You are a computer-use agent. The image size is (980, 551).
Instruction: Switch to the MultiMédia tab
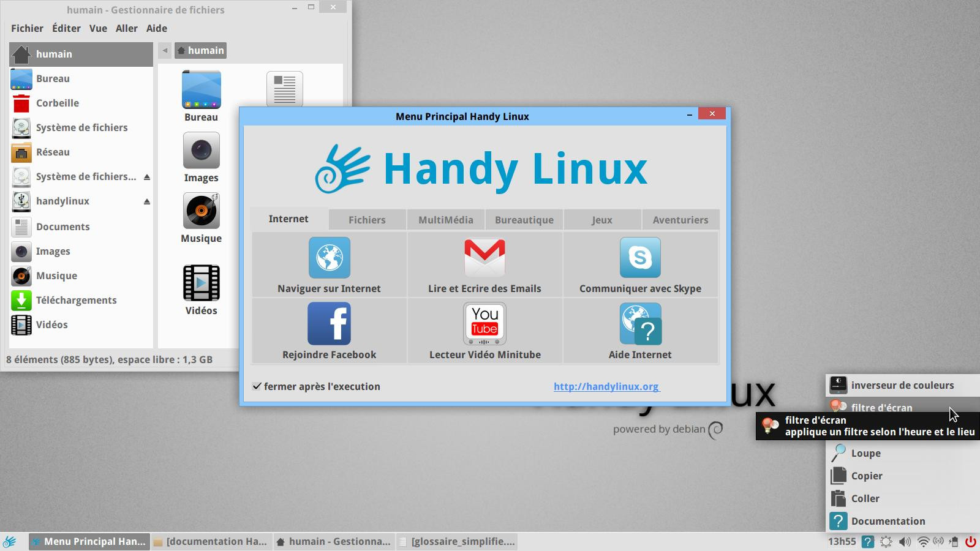click(x=445, y=220)
